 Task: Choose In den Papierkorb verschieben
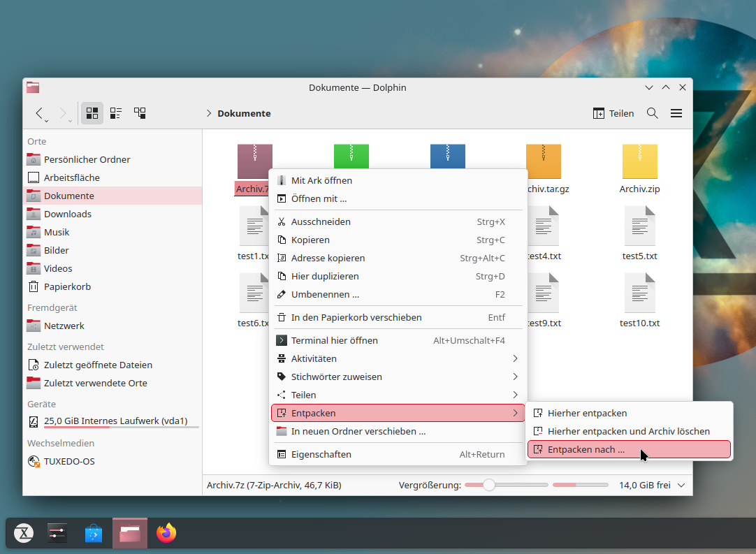398,318
